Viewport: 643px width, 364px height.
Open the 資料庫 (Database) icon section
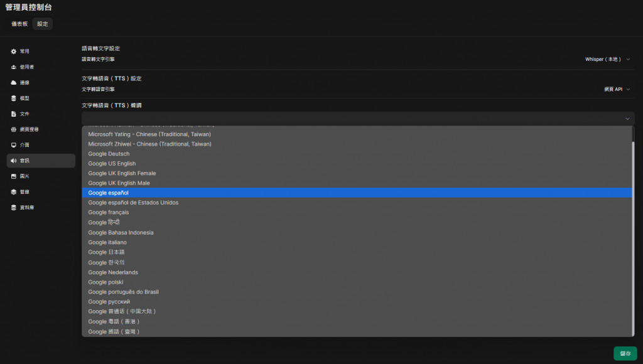[x=41, y=207]
